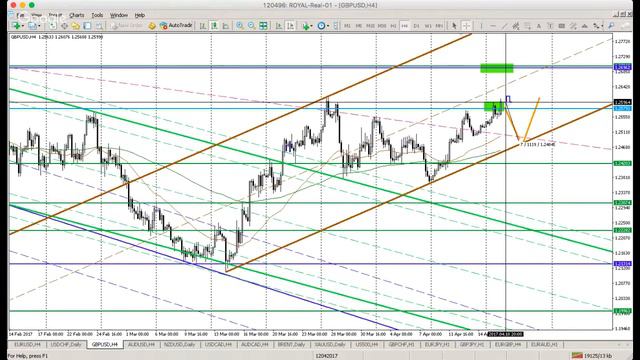Open the MetaEditor yellow diamond icon
This screenshot has width=640, height=360.
click(152, 26)
